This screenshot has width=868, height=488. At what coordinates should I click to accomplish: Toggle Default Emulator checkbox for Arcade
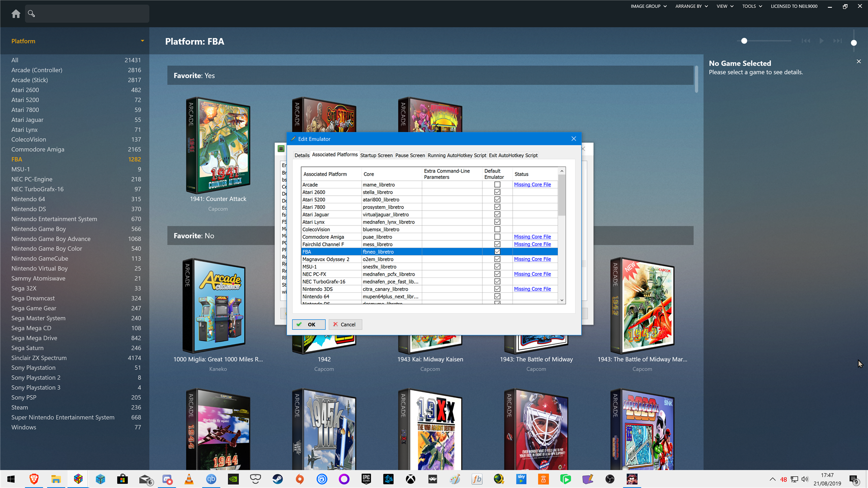click(497, 184)
